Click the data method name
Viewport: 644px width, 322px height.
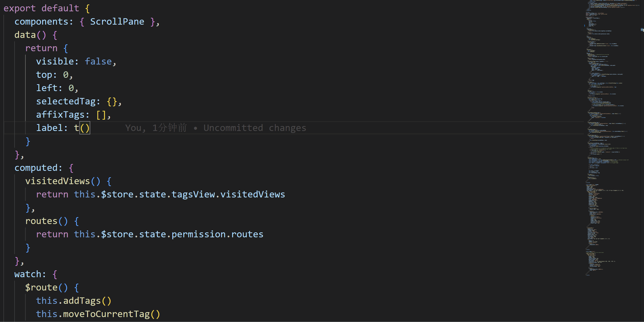click(25, 35)
